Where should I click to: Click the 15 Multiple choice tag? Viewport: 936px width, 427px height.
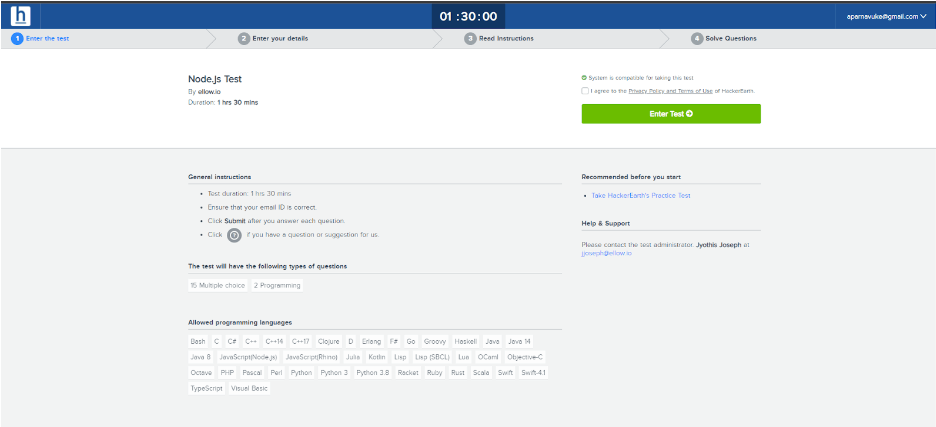tap(217, 285)
